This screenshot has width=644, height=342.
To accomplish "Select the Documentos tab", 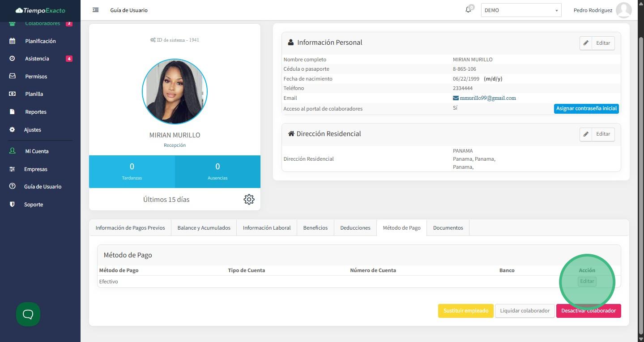I will coord(448,228).
